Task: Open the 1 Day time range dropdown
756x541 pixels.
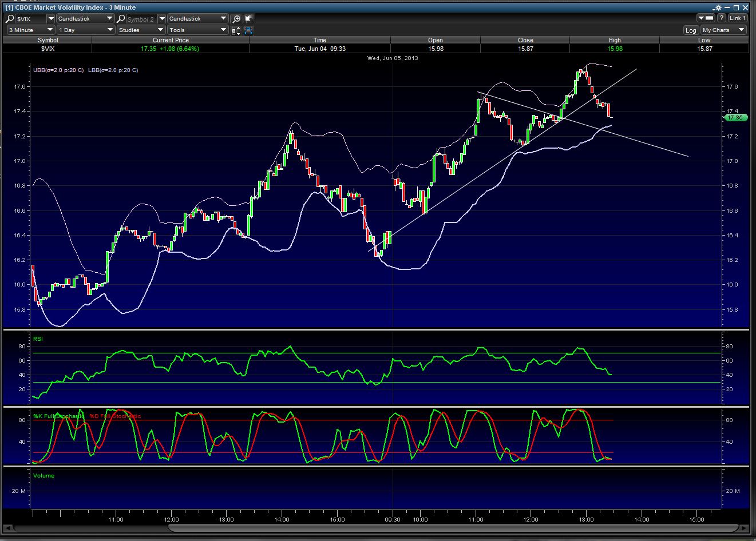Action: pyautogui.click(x=85, y=30)
